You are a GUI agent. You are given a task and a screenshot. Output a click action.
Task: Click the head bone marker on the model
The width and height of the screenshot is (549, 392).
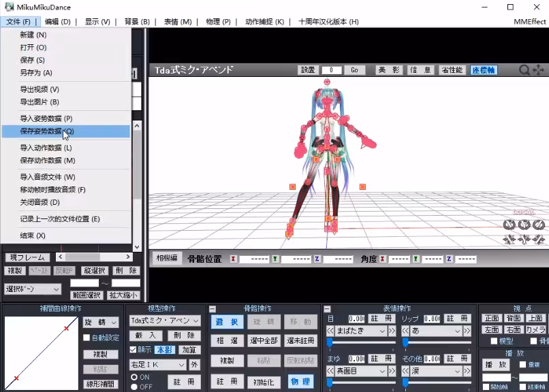click(327, 82)
